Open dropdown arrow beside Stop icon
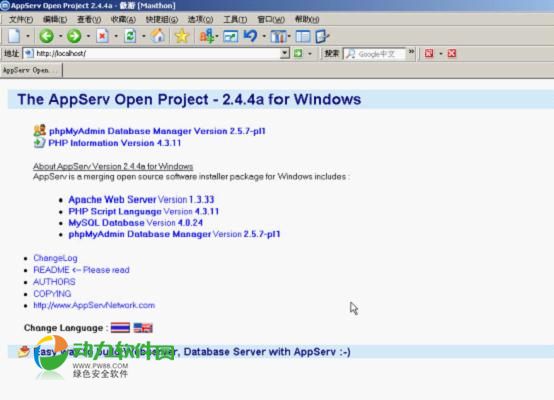The image size is (554, 400). pyautogui.click(x=116, y=36)
